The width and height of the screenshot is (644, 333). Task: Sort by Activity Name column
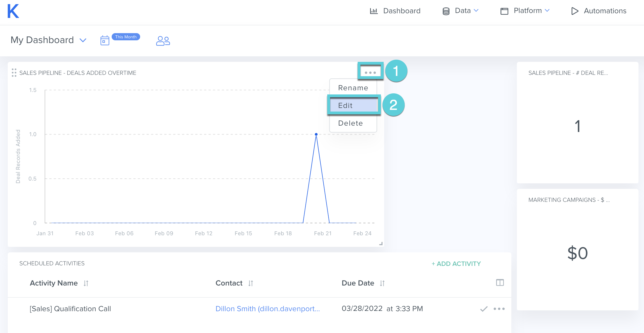tap(86, 283)
